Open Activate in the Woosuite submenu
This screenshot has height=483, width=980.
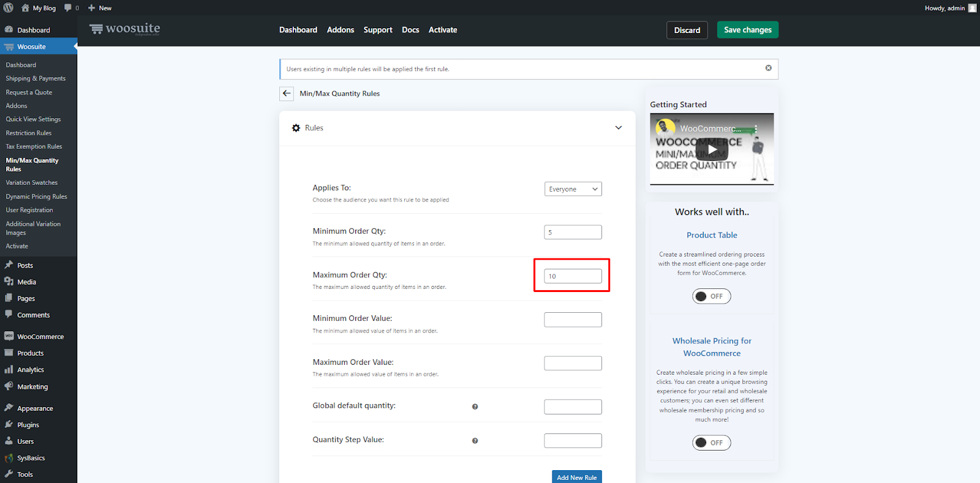pyautogui.click(x=17, y=246)
